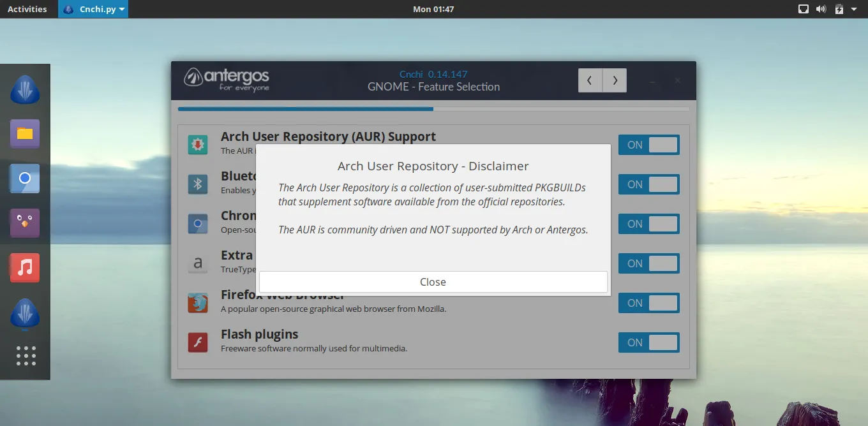Click the AUR Support feature icon
868x426 pixels.
pyautogui.click(x=198, y=145)
